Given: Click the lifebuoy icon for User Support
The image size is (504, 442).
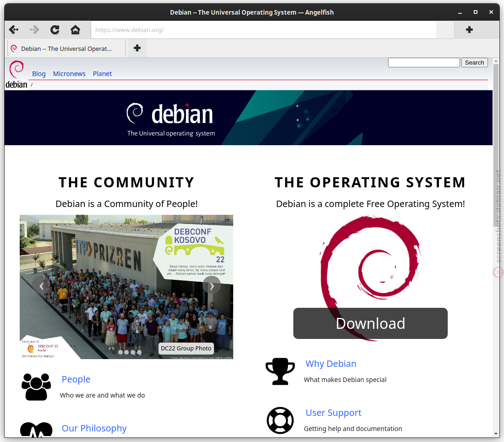Looking at the screenshot, I should (280, 420).
